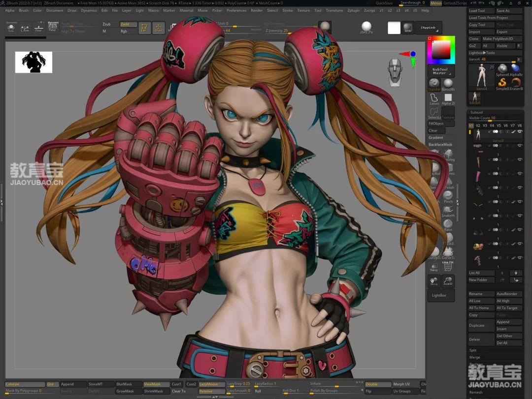
Task: Open the Texture selector slot
Action: click(448, 113)
